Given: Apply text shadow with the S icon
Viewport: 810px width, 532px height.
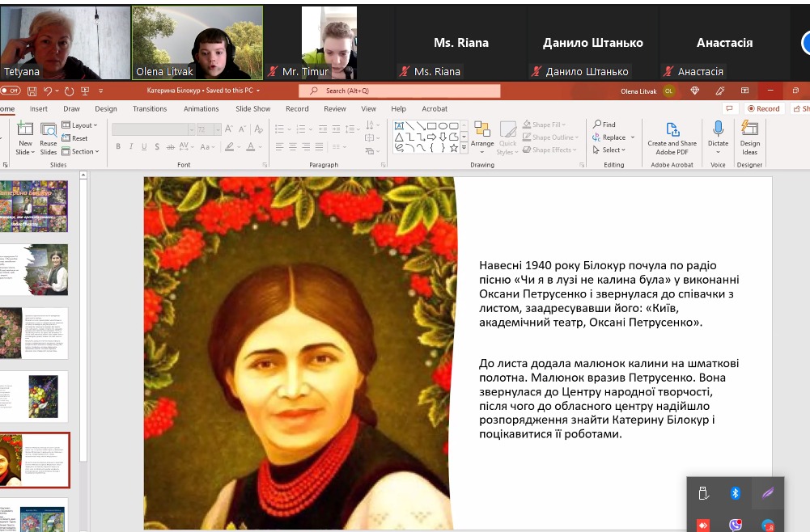Looking at the screenshot, I should [157, 146].
